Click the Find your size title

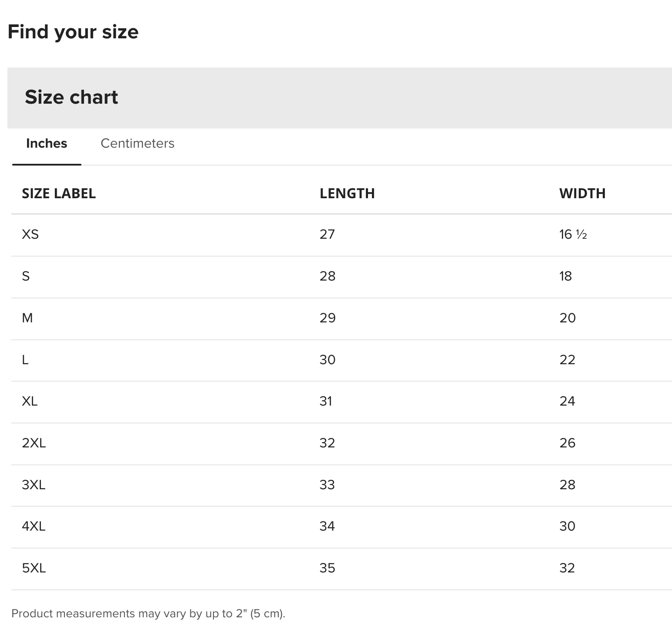tap(73, 32)
